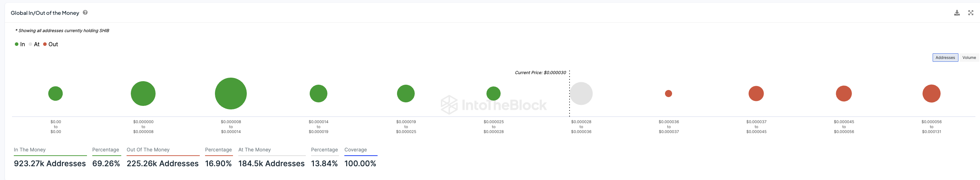The height and width of the screenshot is (180, 980).
Task: Click the help question mark icon
Action: (85, 13)
